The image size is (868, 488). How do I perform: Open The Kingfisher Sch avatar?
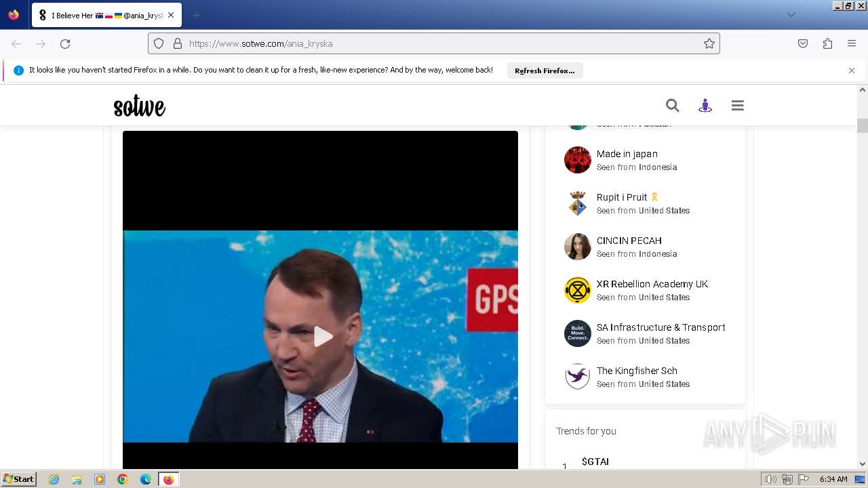point(578,377)
